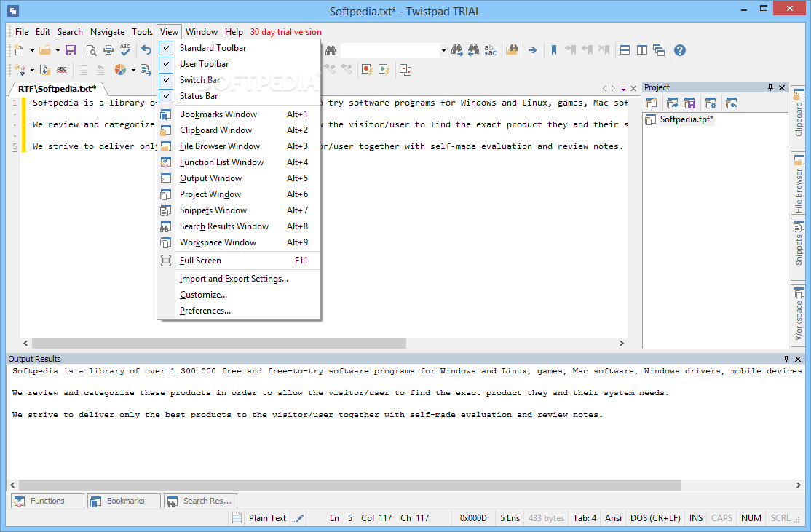Expand the color wheel dropdown arrow
The height and width of the screenshot is (532, 811).
coord(133,71)
